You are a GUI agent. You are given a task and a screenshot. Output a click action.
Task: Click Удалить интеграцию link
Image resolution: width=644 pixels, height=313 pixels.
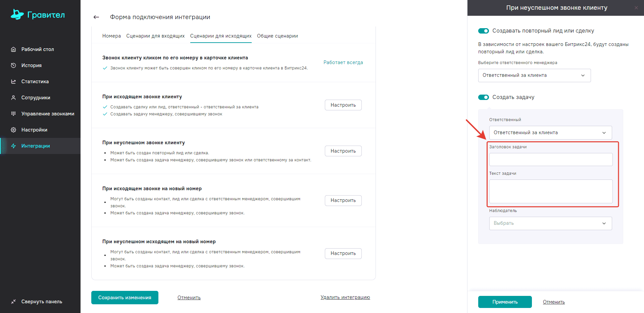(x=345, y=297)
